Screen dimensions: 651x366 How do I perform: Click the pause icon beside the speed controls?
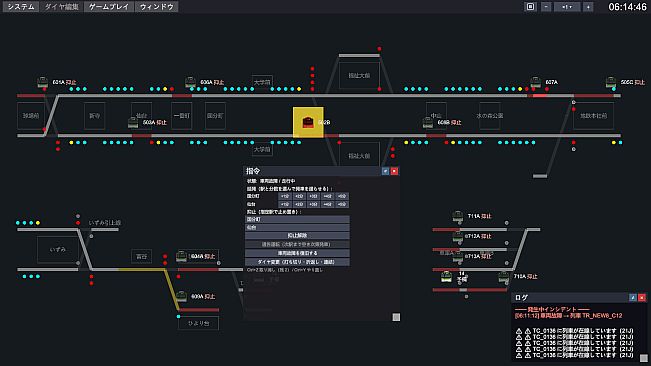[530, 7]
